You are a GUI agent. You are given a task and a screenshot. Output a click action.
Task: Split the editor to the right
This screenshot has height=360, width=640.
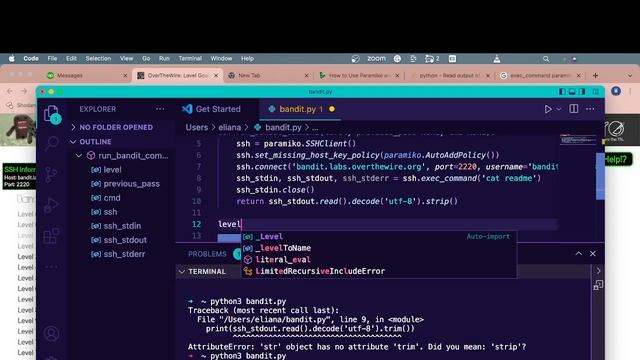pyautogui.click(x=573, y=109)
